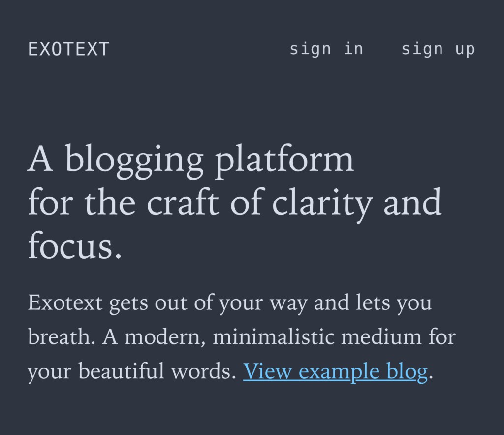Open the View example blog link
Viewport: 504px width, 435px height.
[x=335, y=371]
